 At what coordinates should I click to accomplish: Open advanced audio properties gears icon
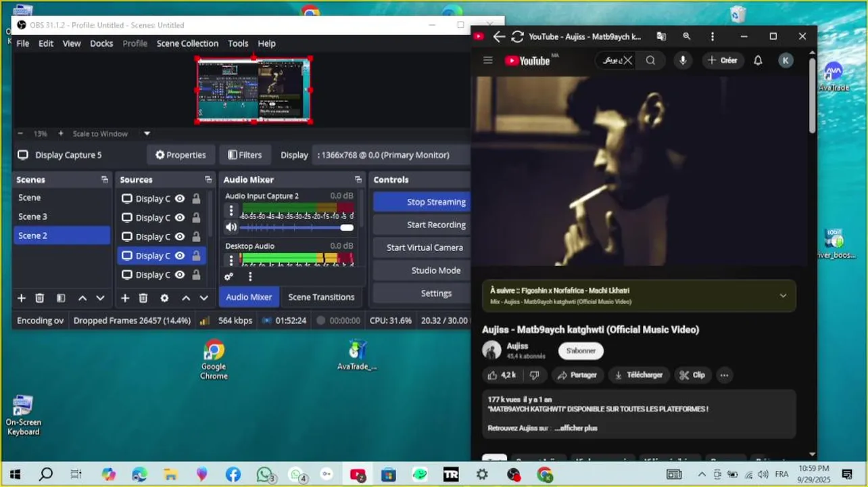(x=228, y=277)
